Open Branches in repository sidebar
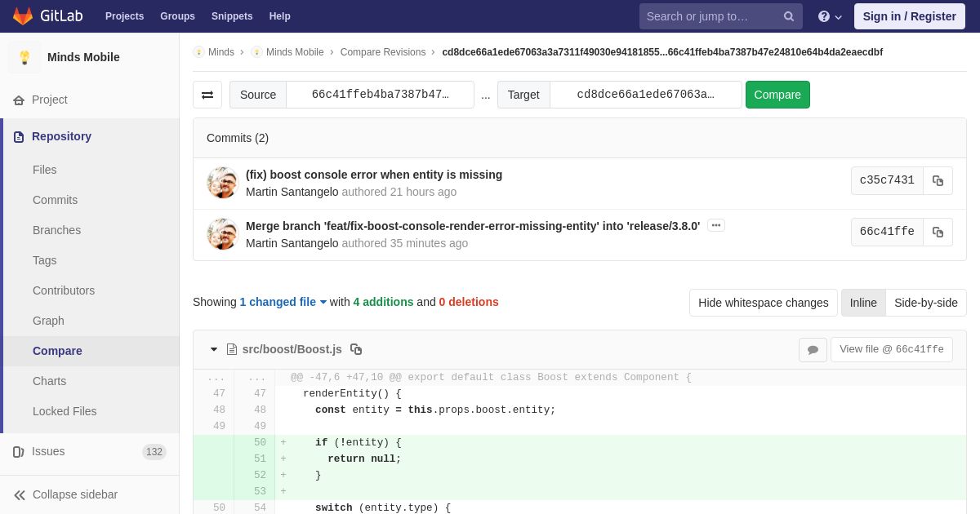The width and height of the screenshot is (980, 514). click(56, 230)
